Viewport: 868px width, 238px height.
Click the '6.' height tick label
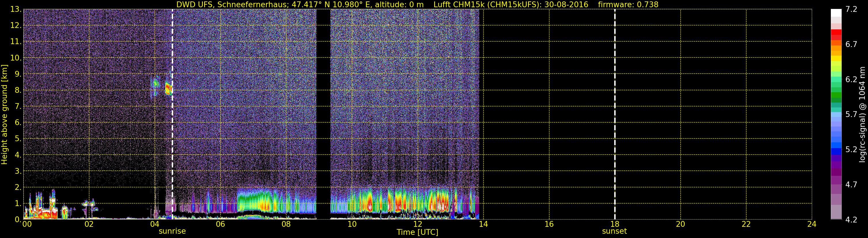pos(18,123)
